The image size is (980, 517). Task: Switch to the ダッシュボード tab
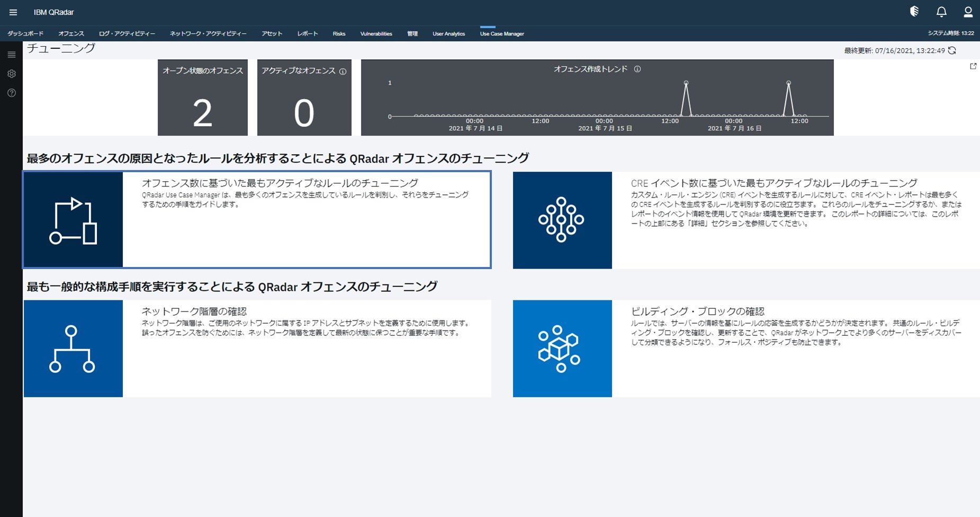[25, 33]
